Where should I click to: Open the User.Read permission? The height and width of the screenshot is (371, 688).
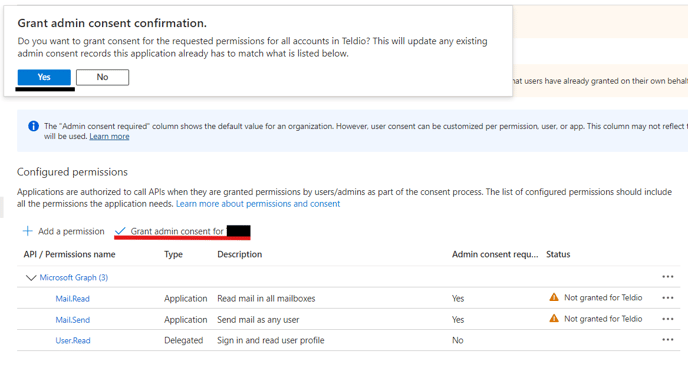point(73,340)
